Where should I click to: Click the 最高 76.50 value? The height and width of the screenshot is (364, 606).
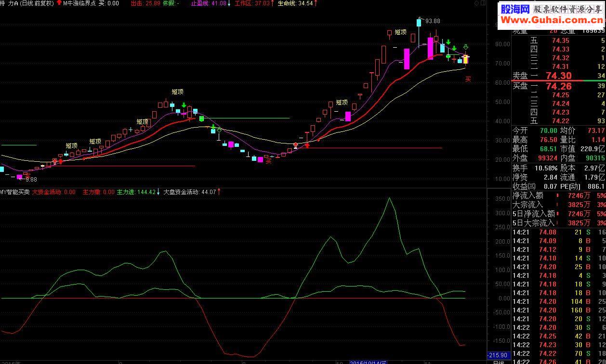(x=548, y=140)
